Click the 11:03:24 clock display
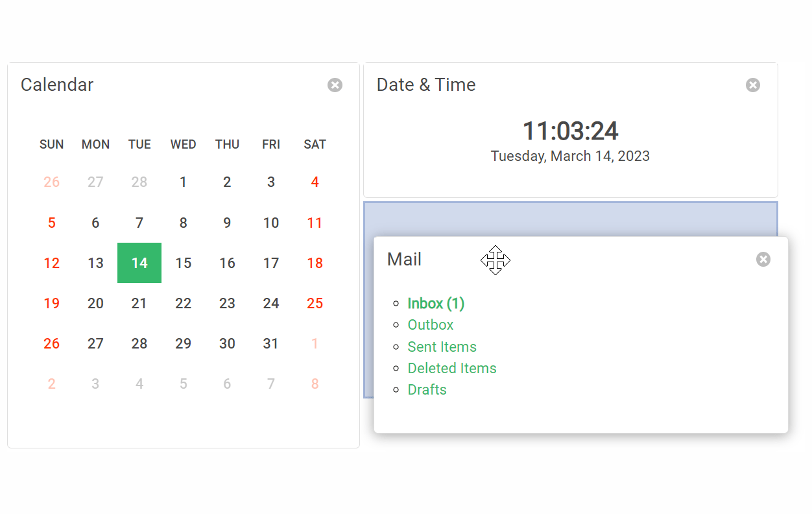Viewport: 812px width, 514px height. point(570,131)
